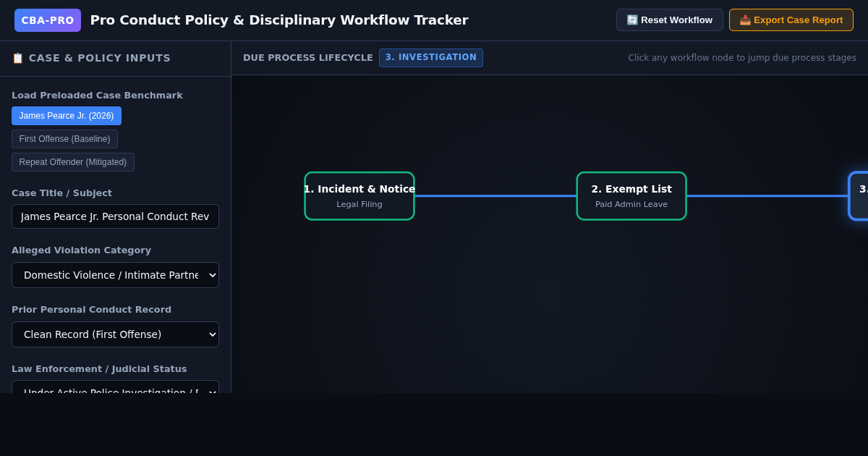Open the Prior Personal Conduct Record dropdown

[x=115, y=334]
